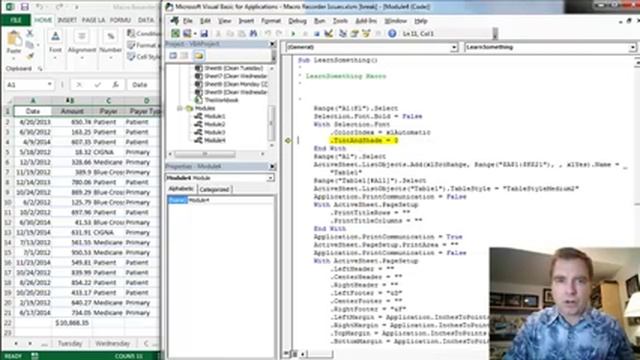Switch to the Categorized properties tab

(214, 189)
